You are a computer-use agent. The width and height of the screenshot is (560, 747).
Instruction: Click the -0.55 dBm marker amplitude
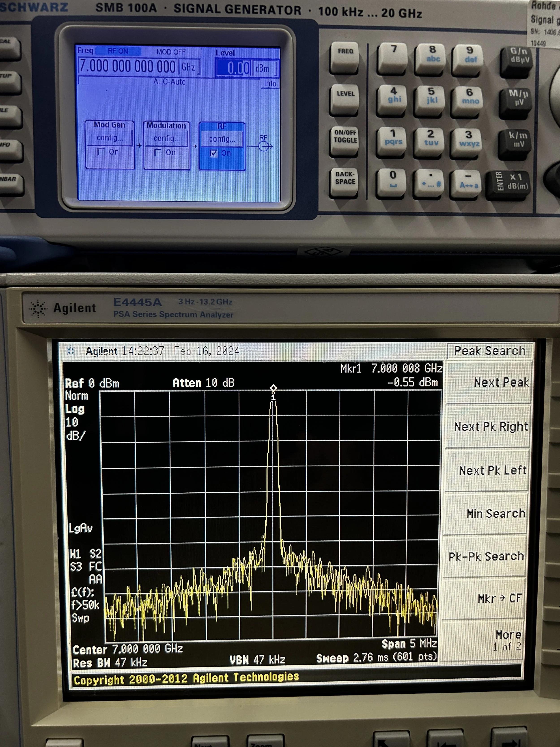412,382
